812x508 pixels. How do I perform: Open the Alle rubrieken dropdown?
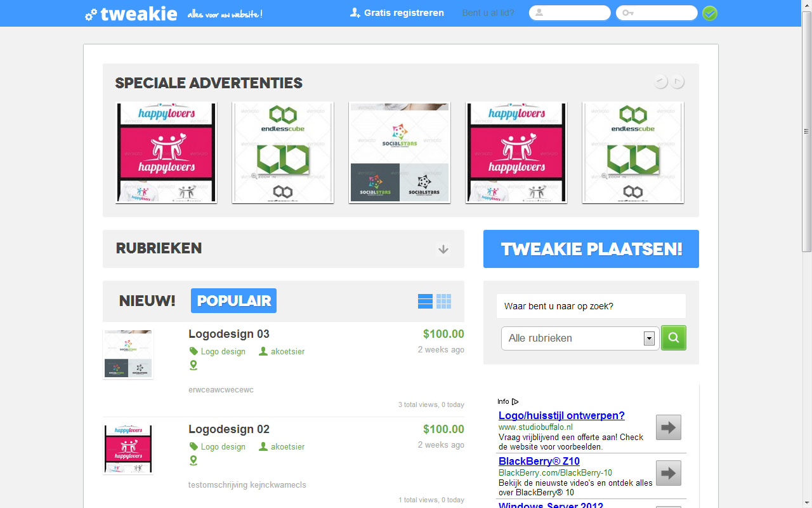pyautogui.click(x=580, y=338)
